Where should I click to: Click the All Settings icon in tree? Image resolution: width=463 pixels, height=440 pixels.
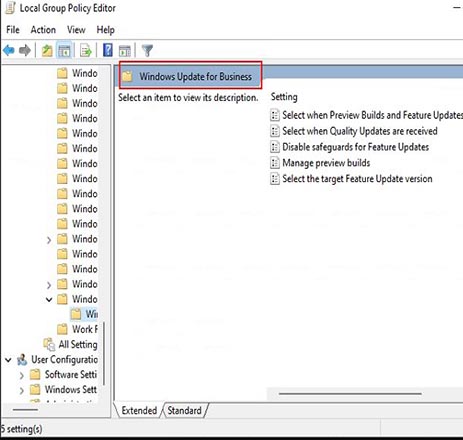click(49, 344)
